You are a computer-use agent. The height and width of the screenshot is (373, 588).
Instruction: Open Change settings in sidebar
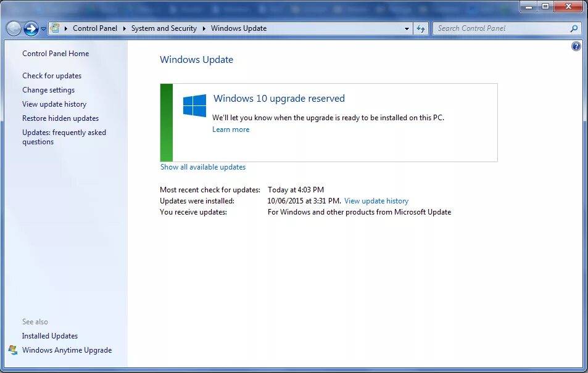[x=48, y=90]
